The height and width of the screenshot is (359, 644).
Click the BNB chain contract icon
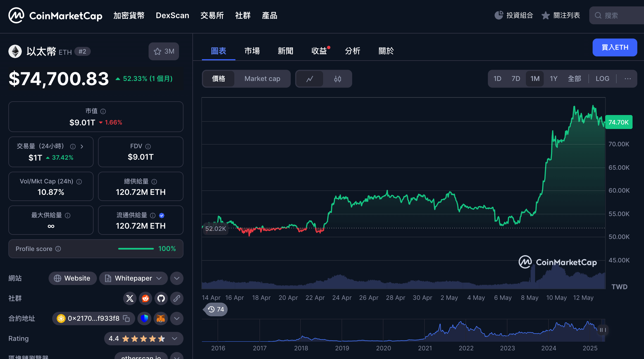point(61,319)
